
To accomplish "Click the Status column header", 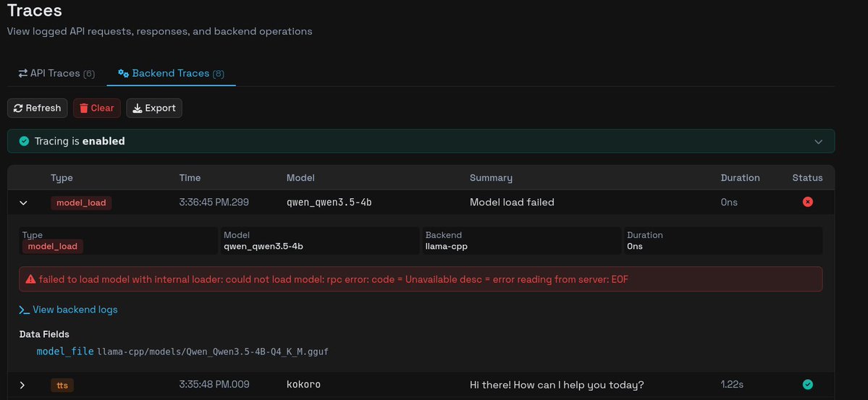I will pyautogui.click(x=808, y=178).
